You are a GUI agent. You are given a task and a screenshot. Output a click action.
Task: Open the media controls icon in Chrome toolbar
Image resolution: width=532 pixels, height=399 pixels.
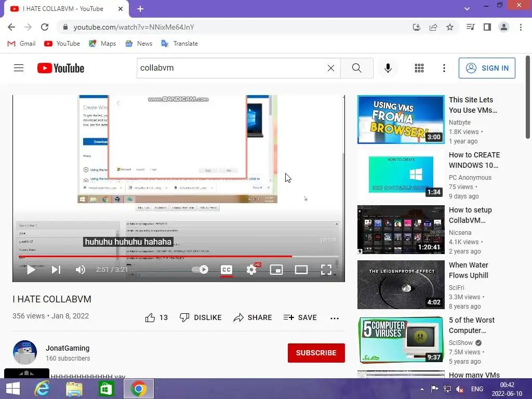click(x=470, y=27)
